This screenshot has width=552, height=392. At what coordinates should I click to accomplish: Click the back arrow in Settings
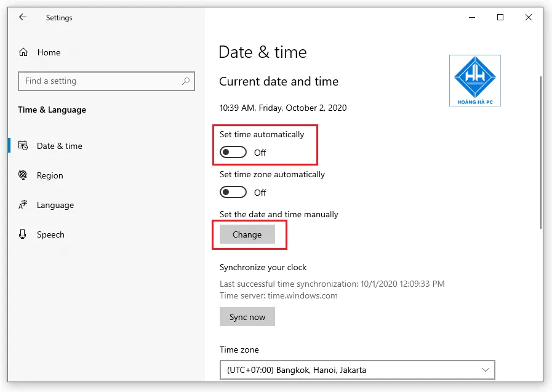(23, 18)
